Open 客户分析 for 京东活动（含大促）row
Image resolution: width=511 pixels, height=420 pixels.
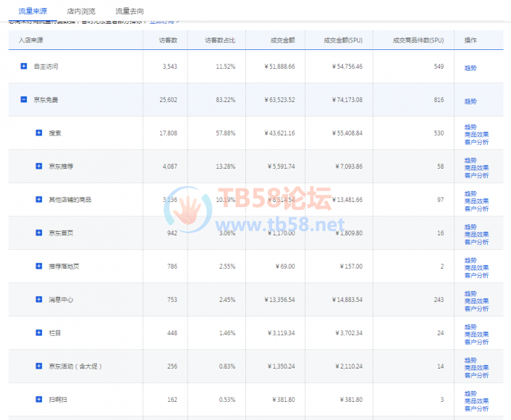pyautogui.click(x=476, y=375)
